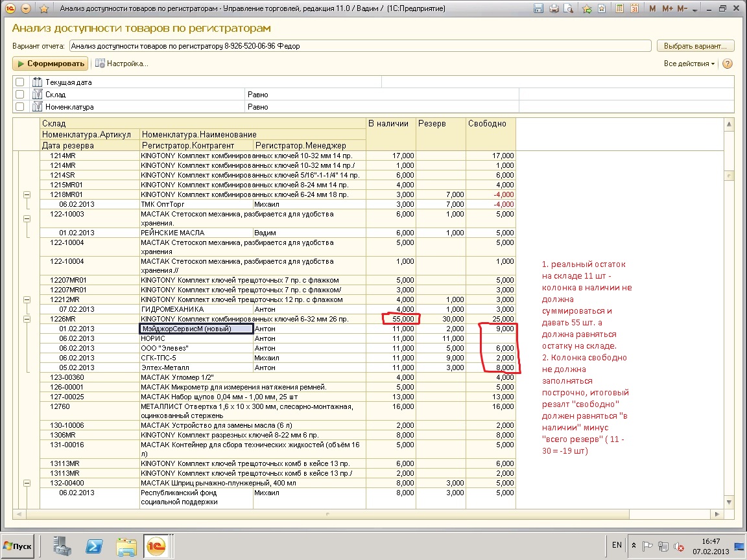Screen dimensions: 747x560
Task: Click the В наличии column header
Action: click(x=390, y=134)
